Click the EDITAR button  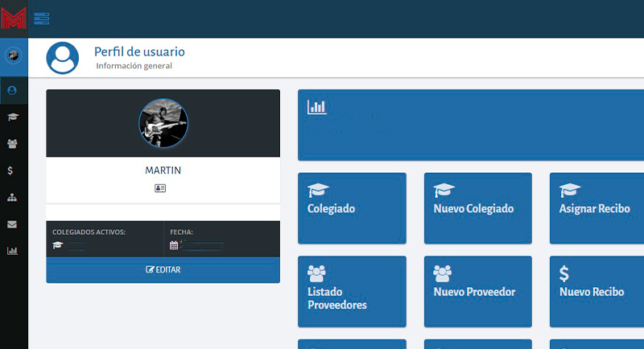tap(163, 270)
